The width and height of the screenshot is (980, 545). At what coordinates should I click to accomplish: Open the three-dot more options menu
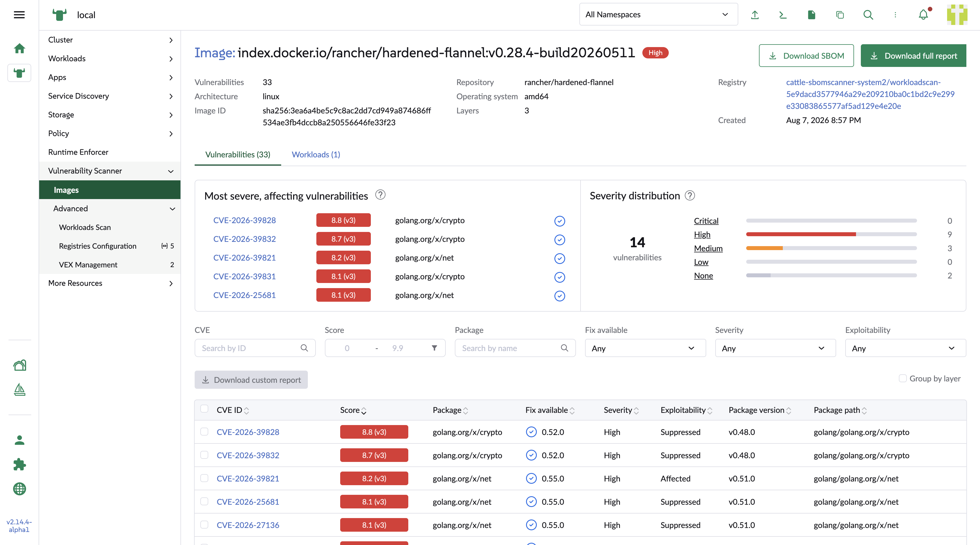tap(895, 15)
